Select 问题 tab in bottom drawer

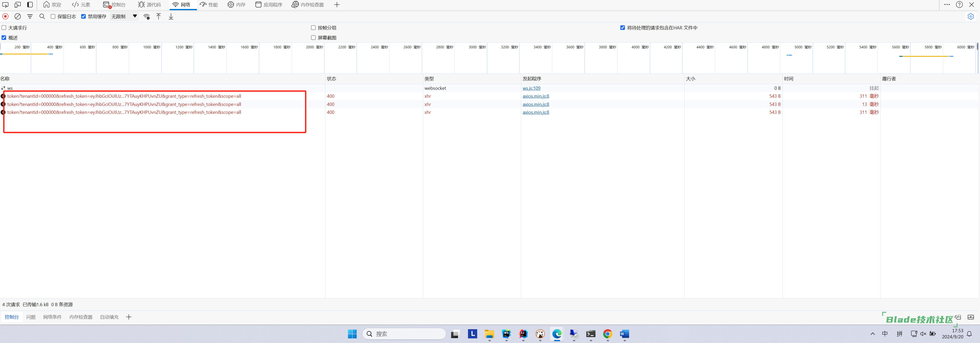(31, 317)
